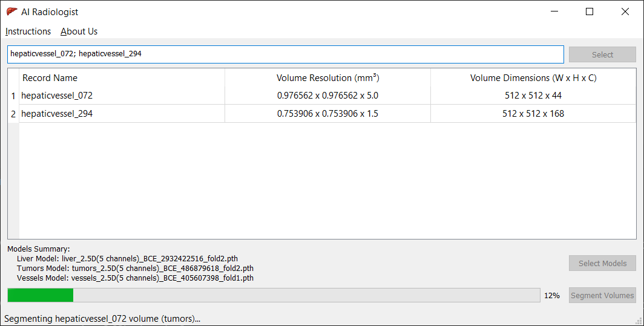Click the Volume Resolution column header
The height and width of the screenshot is (326, 644).
pos(327,78)
